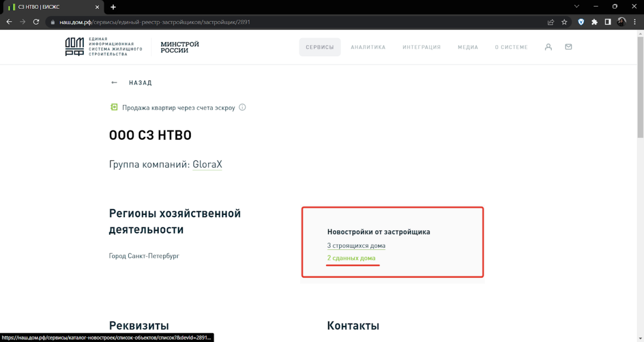Open the browser extensions puzzle icon
The height and width of the screenshot is (342, 644).
tap(594, 22)
